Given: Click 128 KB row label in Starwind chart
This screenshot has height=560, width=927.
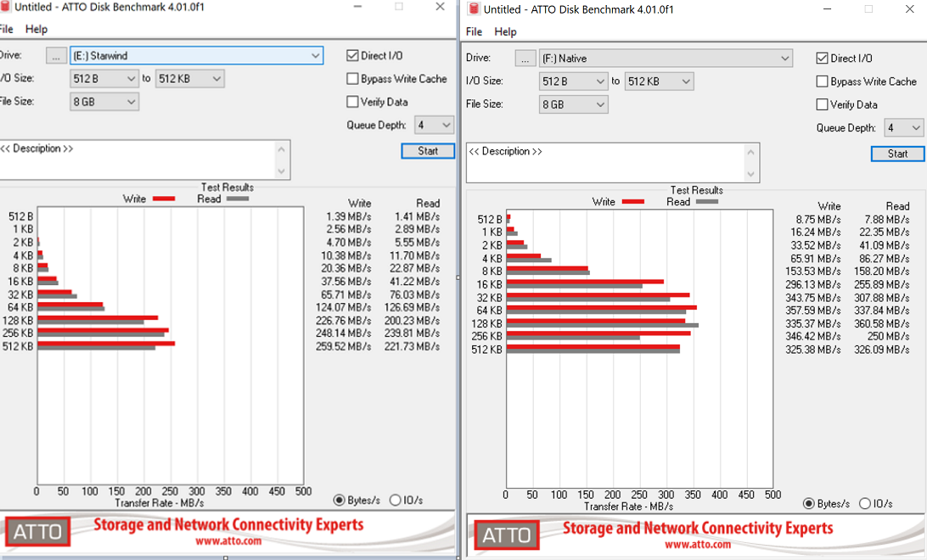Looking at the screenshot, I should coord(18,321).
